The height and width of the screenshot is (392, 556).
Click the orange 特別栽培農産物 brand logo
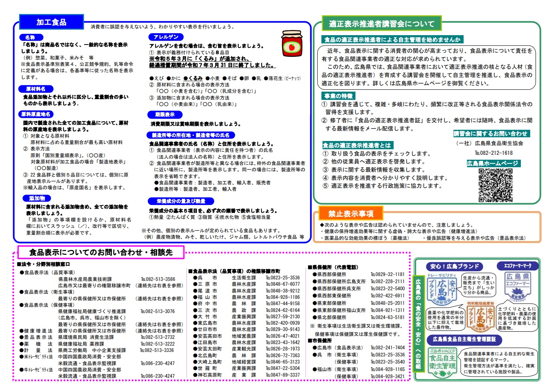click(x=480, y=317)
